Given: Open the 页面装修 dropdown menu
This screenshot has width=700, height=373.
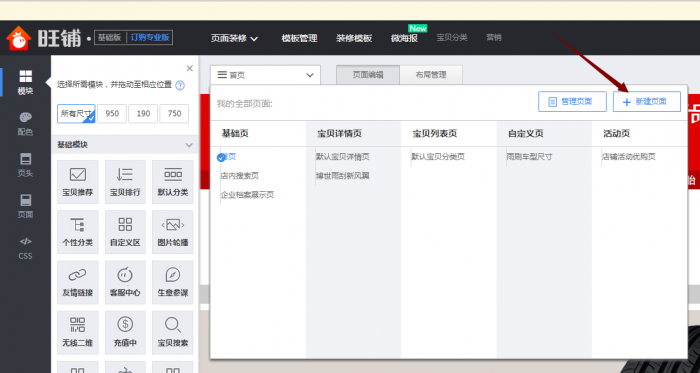Looking at the screenshot, I should pyautogui.click(x=234, y=38).
